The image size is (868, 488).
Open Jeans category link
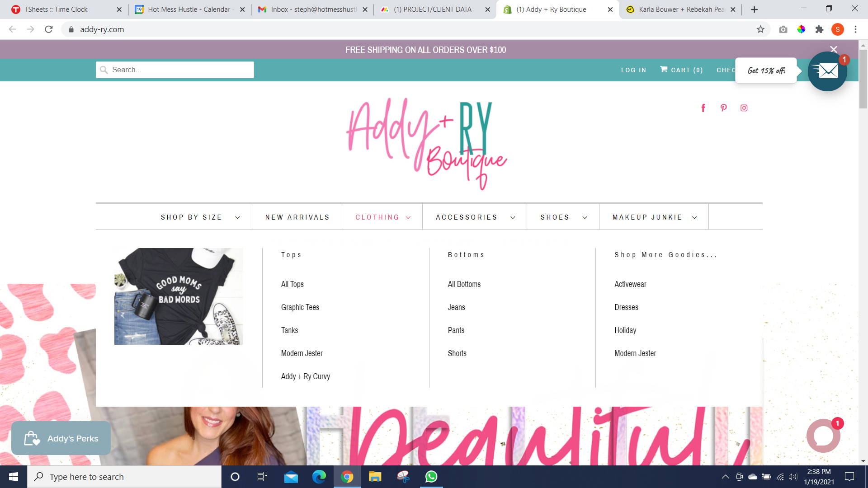pyautogui.click(x=456, y=307)
